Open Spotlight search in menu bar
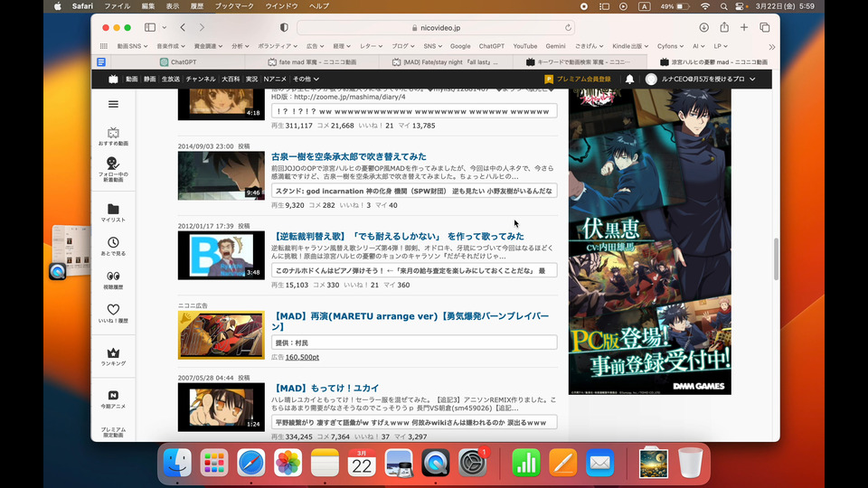 (723, 6)
